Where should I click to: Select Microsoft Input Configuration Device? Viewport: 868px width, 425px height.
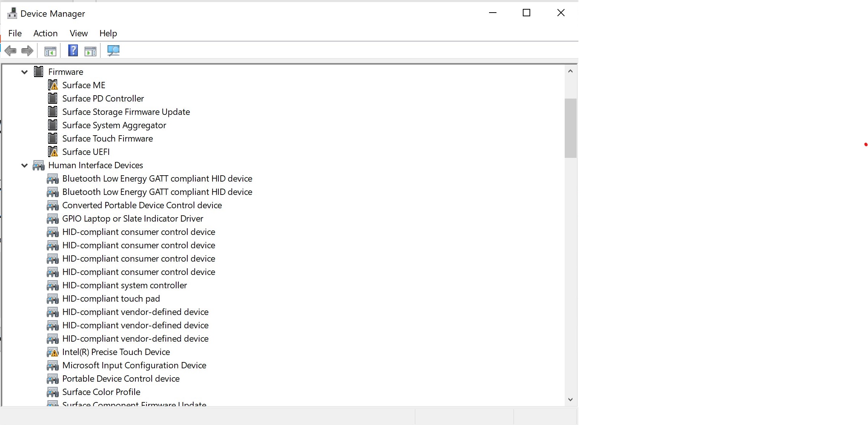pyautogui.click(x=134, y=365)
